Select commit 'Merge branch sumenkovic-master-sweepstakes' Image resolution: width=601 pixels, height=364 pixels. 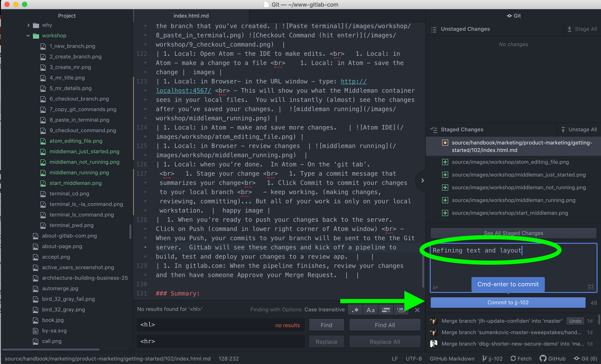pos(513,332)
